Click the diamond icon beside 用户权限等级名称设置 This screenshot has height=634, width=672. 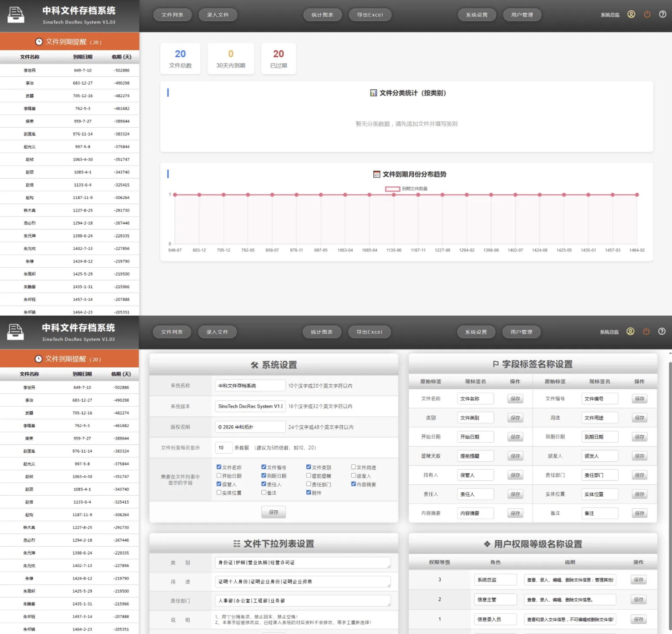pos(487,544)
